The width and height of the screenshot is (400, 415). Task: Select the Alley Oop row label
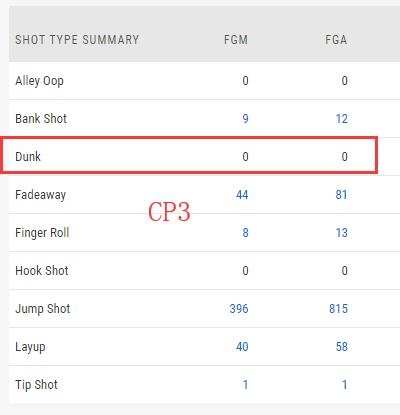coord(39,81)
